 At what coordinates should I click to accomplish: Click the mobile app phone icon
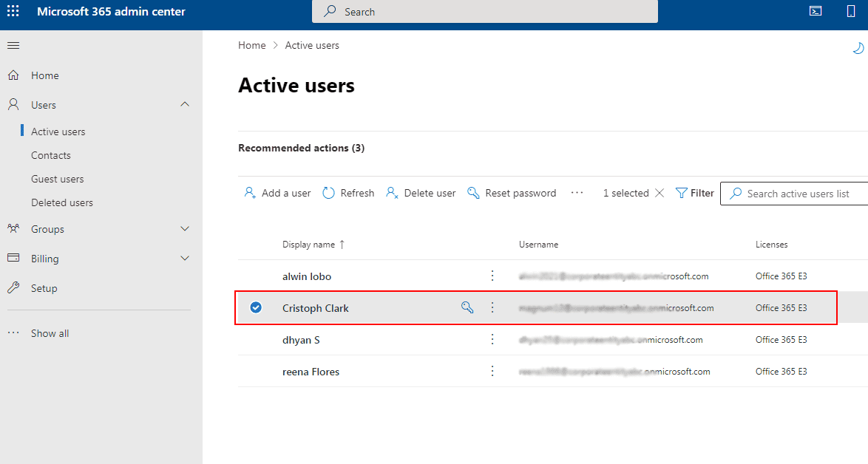[851, 11]
